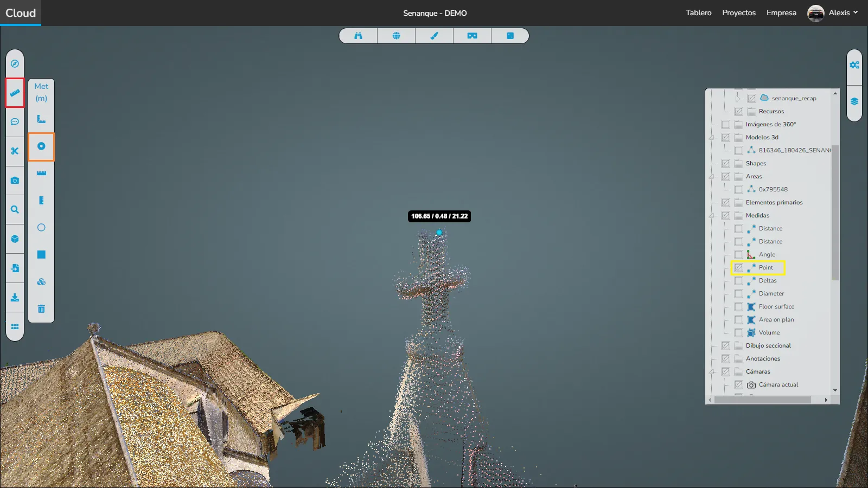Select the horizontal ruler distance tool
868x488 pixels.
point(41,174)
